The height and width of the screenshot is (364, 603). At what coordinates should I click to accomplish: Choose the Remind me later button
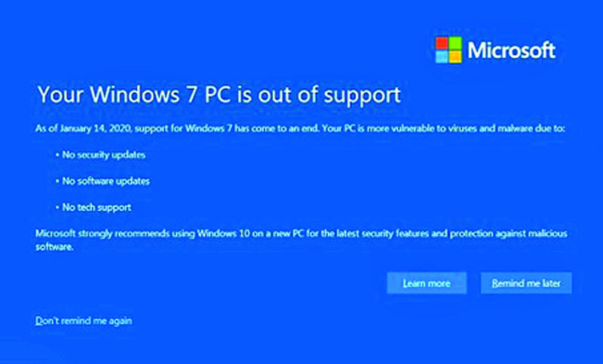point(526,283)
